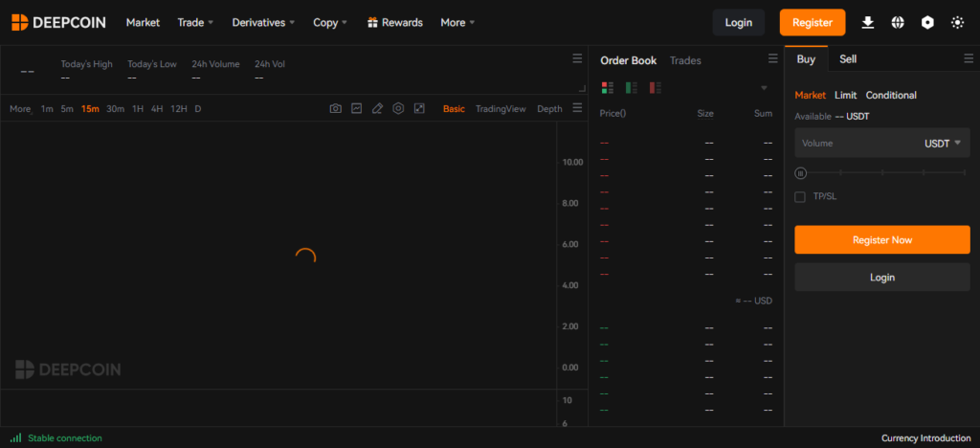The image size is (980, 448).
Task: Choose the Limit order type
Action: point(846,95)
